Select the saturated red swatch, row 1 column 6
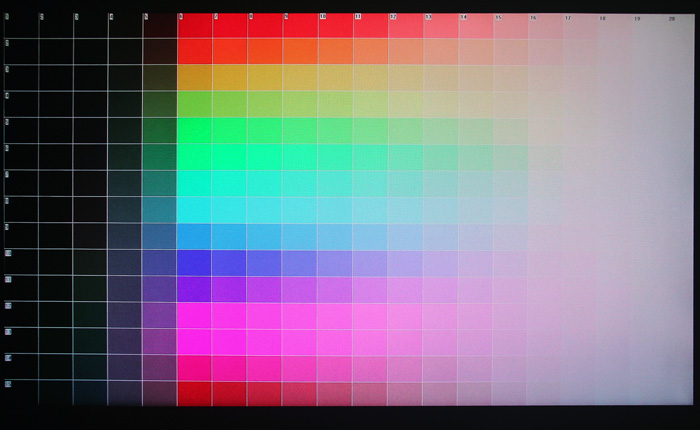 (x=195, y=25)
